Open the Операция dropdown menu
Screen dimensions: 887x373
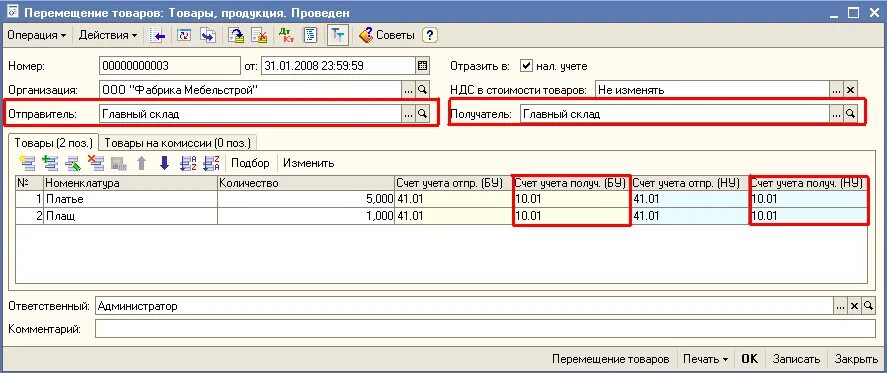pyautogui.click(x=36, y=35)
